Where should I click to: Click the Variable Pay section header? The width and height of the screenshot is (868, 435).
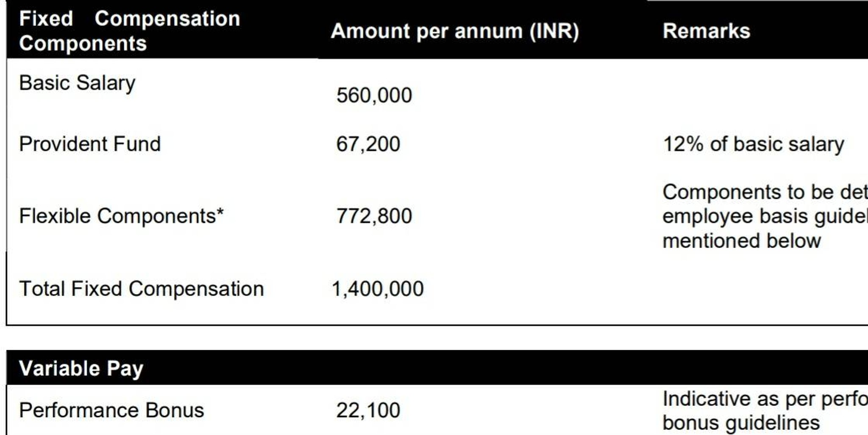tap(81, 368)
